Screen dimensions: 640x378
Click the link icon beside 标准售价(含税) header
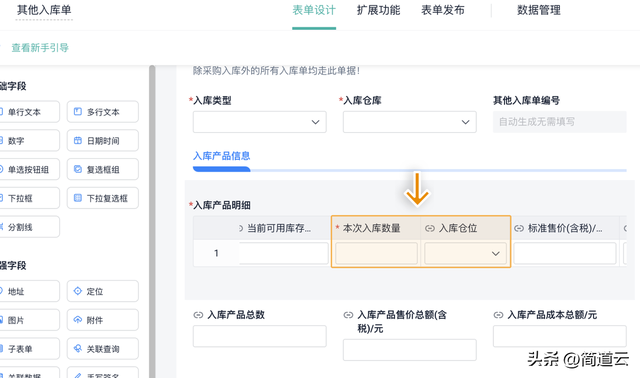[x=519, y=228]
